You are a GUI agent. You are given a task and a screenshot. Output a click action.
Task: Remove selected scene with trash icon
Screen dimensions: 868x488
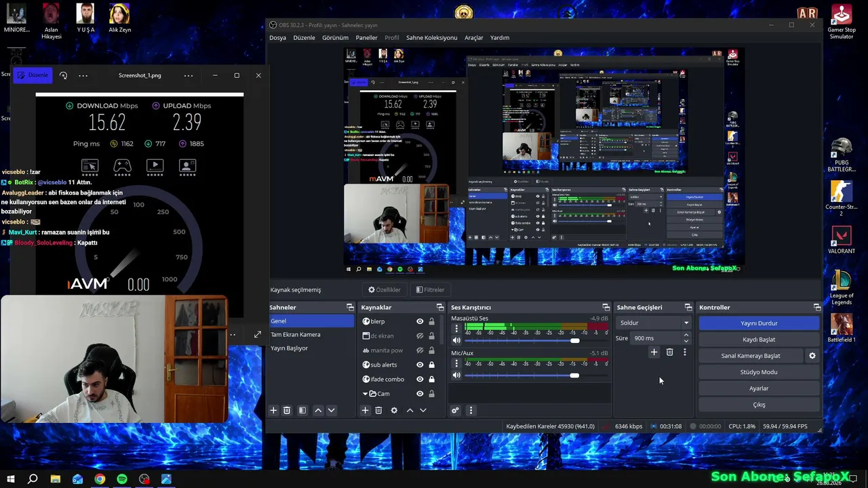[x=287, y=410]
